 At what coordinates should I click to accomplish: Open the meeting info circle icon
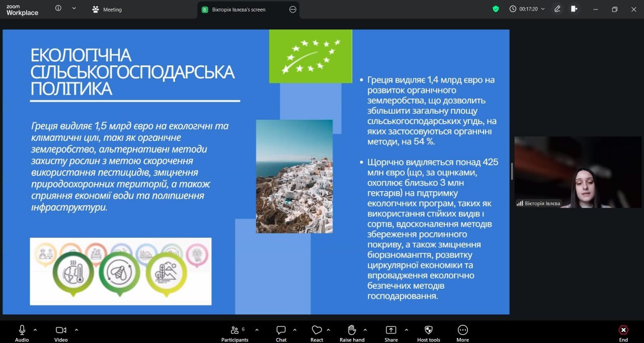point(58,8)
